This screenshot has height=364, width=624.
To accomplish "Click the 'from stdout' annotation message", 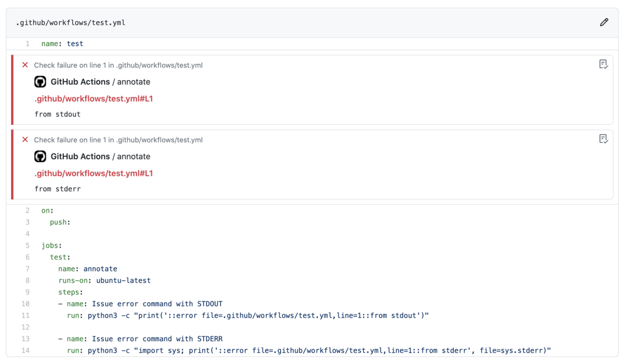I will (58, 114).
